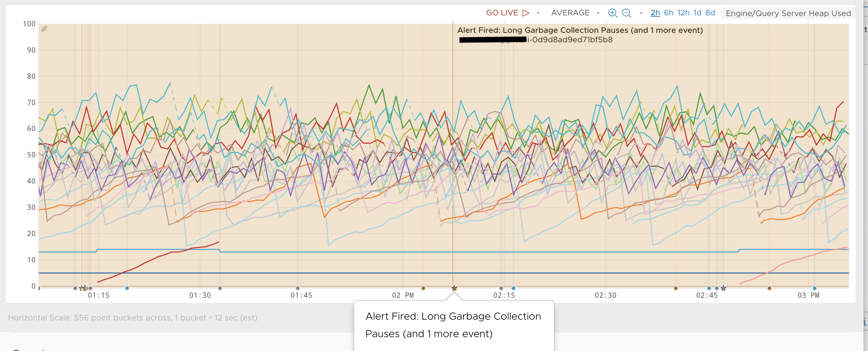The width and height of the screenshot is (868, 351).
Task: Select the 12h time range option
Action: 684,12
